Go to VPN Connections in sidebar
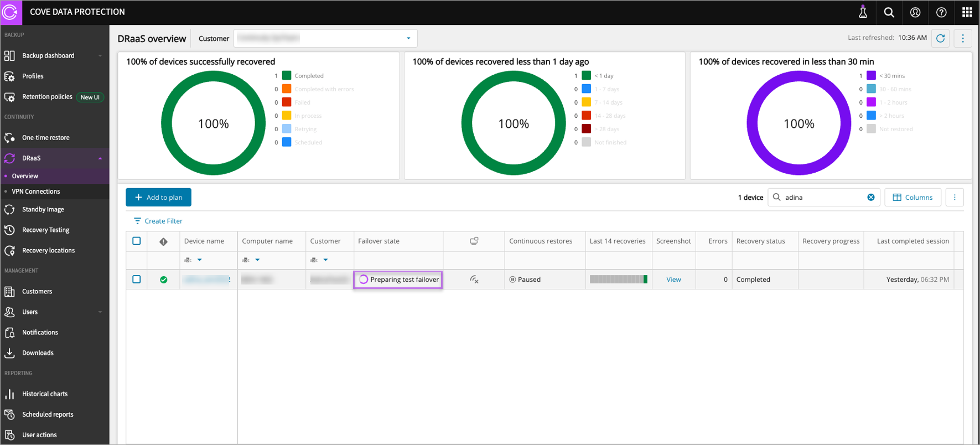Screen dimensions: 980x445 pos(36,192)
